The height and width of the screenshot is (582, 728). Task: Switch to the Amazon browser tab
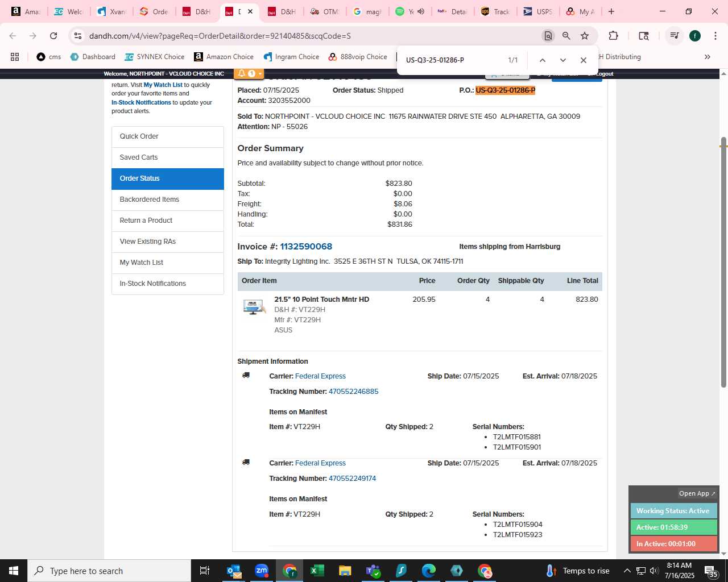(x=25, y=11)
